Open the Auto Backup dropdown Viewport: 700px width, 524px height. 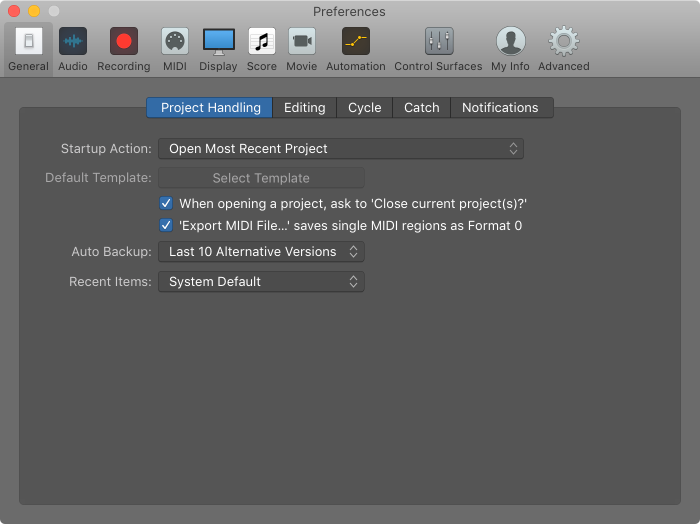coord(261,252)
